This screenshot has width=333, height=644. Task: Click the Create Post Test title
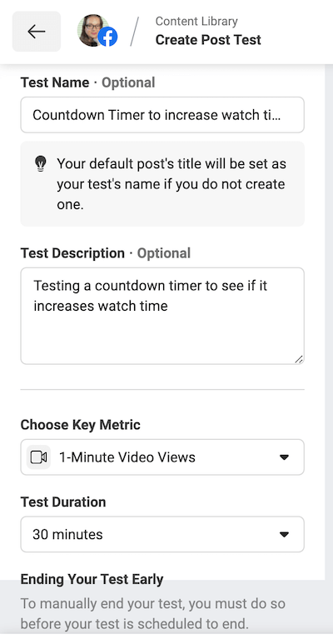(208, 40)
